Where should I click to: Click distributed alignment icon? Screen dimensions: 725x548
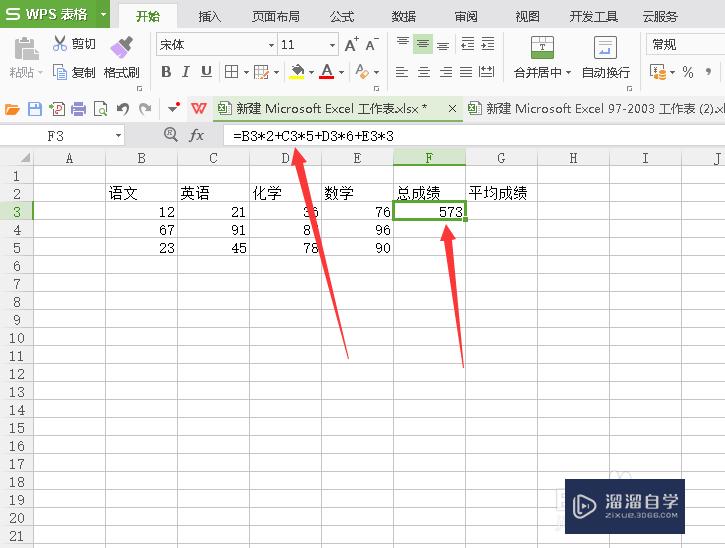click(x=486, y=72)
